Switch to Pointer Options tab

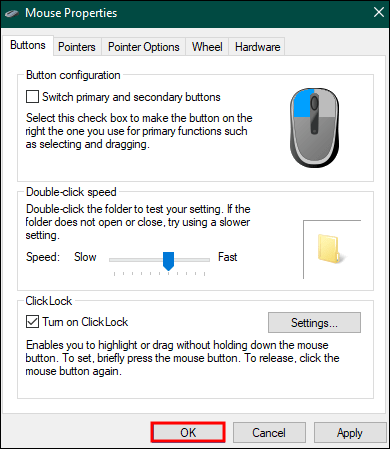144,47
